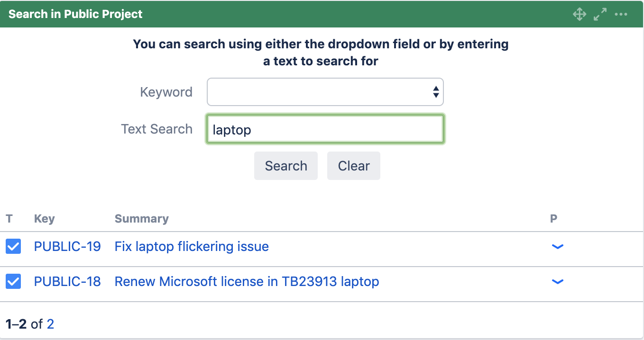Image resolution: width=644 pixels, height=340 pixels.
Task: Open the Fix laptop flickering issue summary
Action: [192, 246]
